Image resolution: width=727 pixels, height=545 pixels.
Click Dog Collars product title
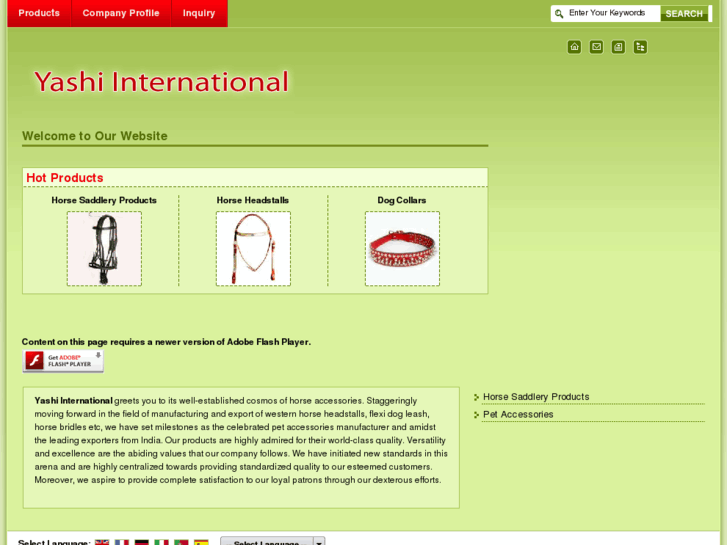click(402, 200)
